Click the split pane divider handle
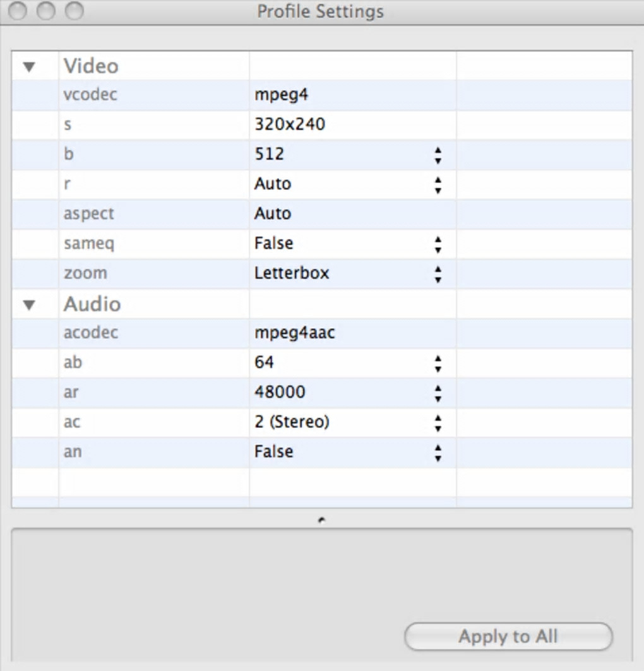 (322, 520)
